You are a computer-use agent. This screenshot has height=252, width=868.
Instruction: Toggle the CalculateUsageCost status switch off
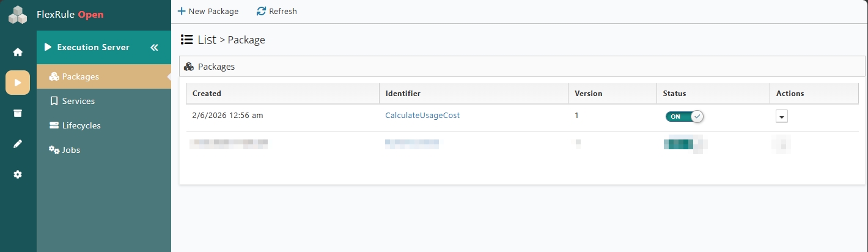(685, 116)
